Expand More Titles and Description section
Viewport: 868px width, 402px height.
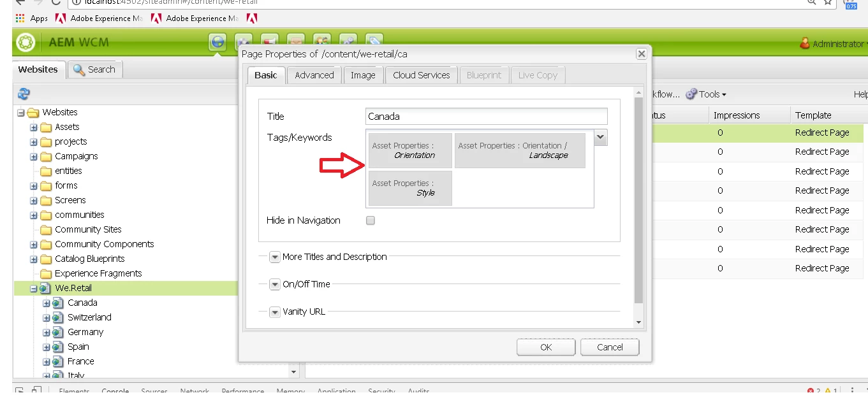point(275,257)
